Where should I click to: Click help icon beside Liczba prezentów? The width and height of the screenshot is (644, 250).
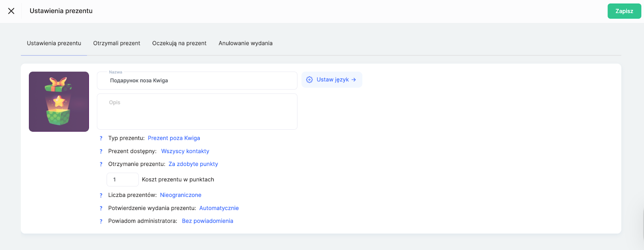(101, 195)
